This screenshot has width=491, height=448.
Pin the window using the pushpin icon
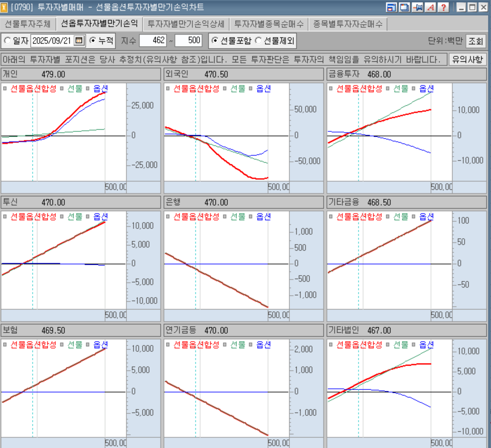(417, 7)
